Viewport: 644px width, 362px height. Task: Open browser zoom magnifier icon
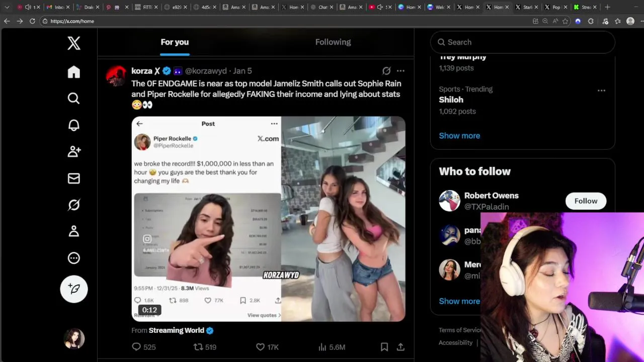(x=545, y=21)
